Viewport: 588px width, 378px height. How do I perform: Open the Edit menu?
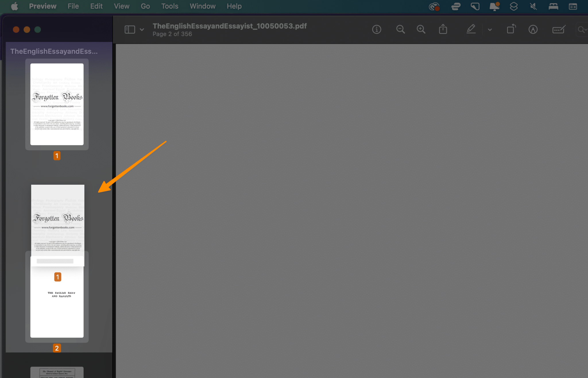pos(96,6)
